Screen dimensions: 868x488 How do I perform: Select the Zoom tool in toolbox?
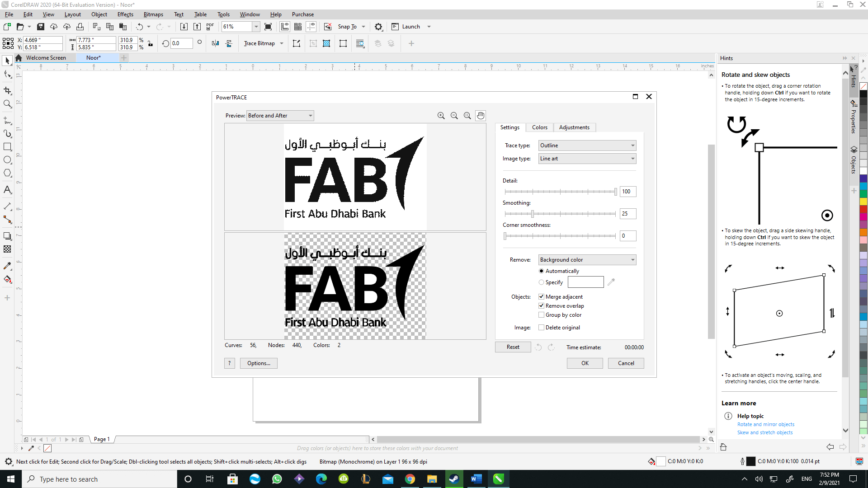pos(7,104)
